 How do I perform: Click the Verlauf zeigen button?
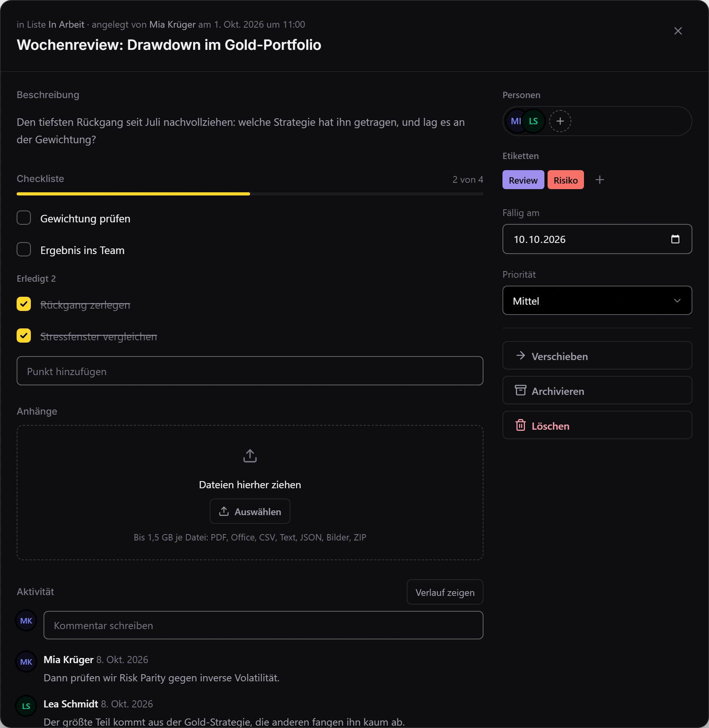(445, 592)
